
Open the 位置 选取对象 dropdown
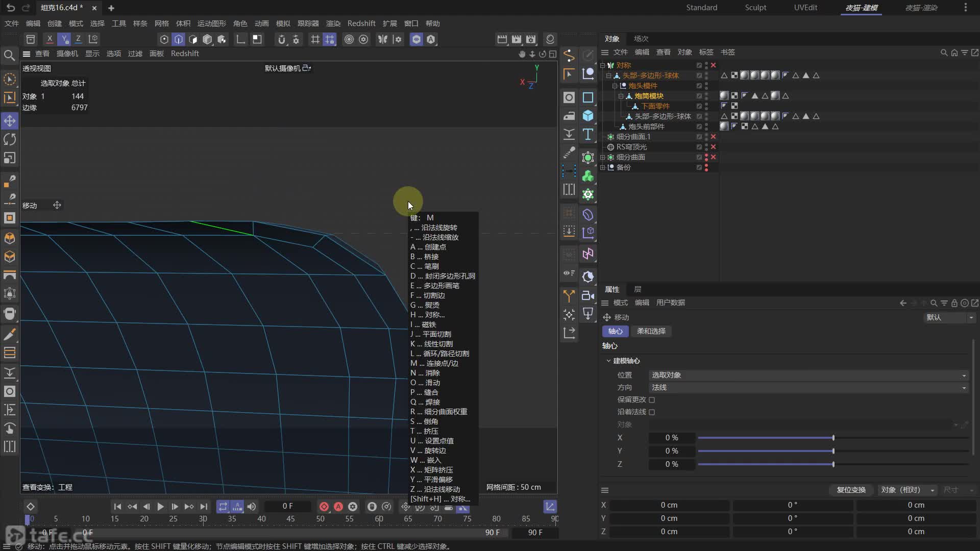pos(808,375)
